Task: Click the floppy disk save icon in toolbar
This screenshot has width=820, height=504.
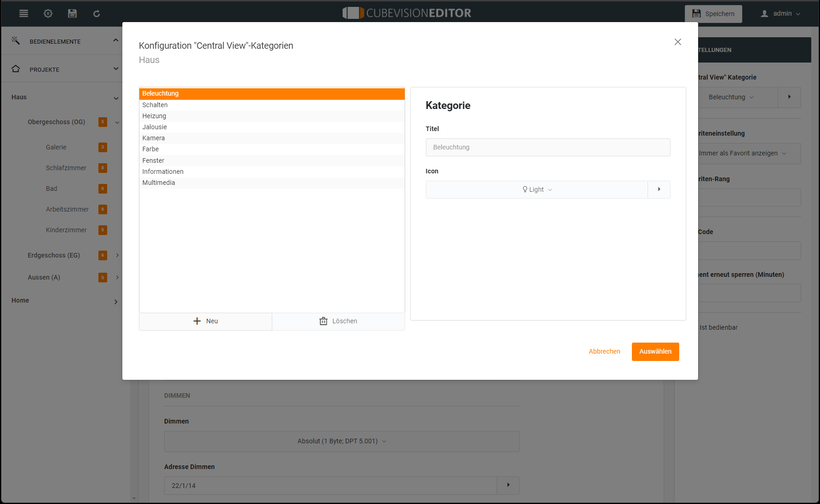Action: 72,13
